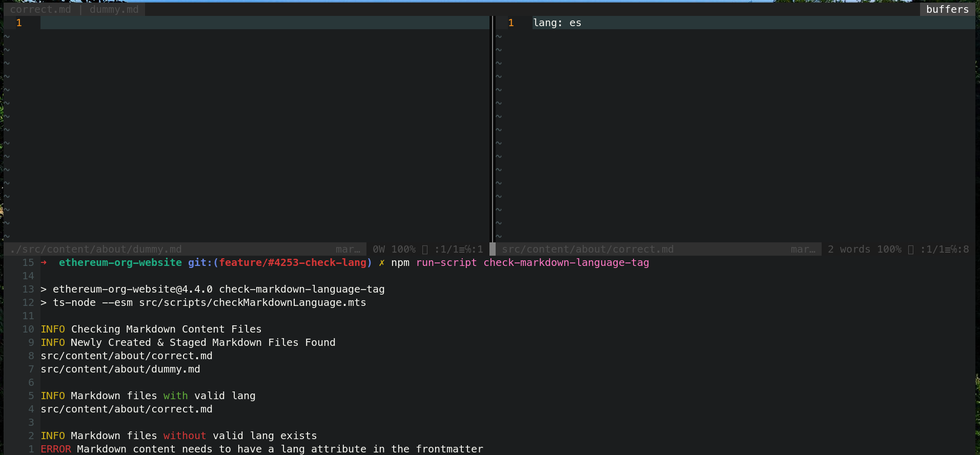Click relative line number 15 in terminal

28,262
